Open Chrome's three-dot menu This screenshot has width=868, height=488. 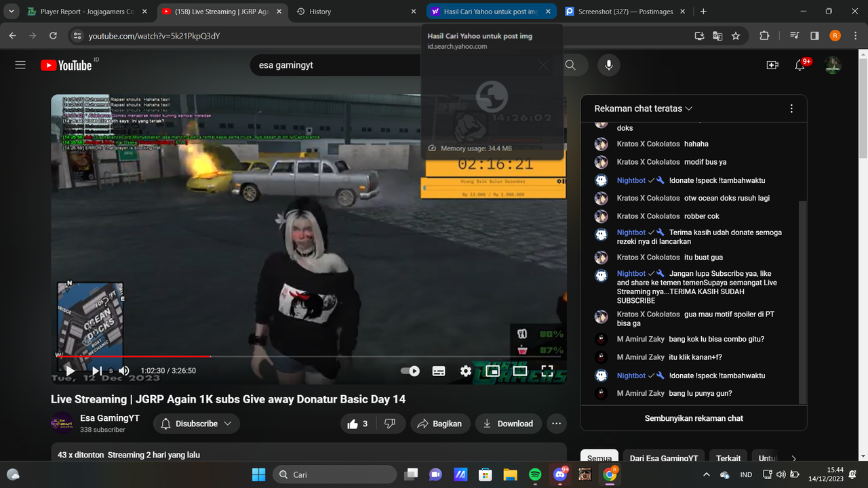(x=854, y=36)
